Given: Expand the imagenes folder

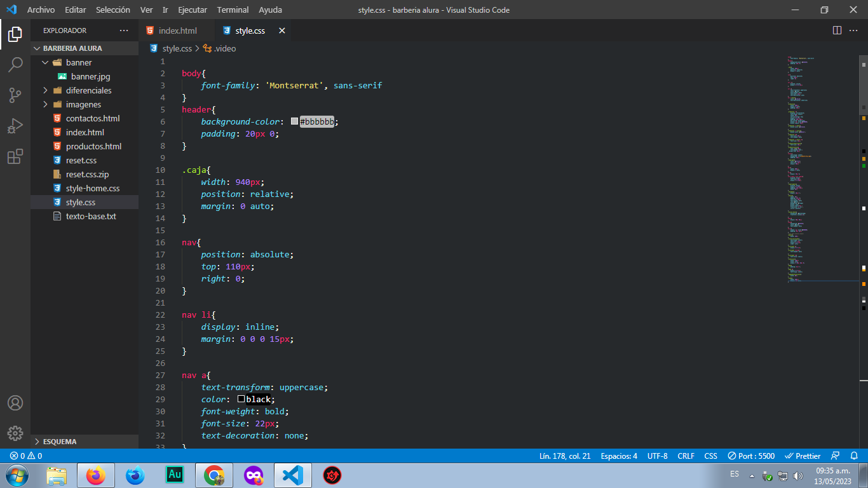Looking at the screenshot, I should click(85, 104).
